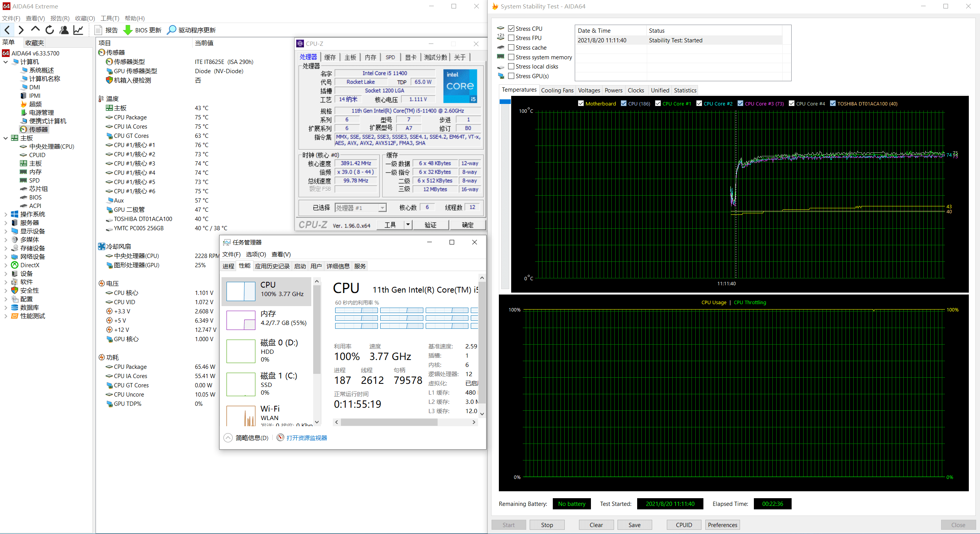Switch to the 缓存 tab in CPU-Z
Screen dimensions: 980x534
(330, 57)
